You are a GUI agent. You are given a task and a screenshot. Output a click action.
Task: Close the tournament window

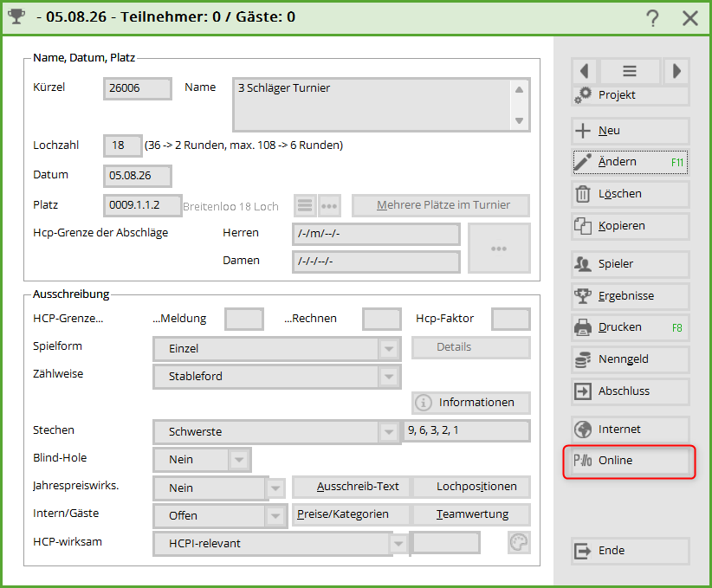tap(690, 18)
